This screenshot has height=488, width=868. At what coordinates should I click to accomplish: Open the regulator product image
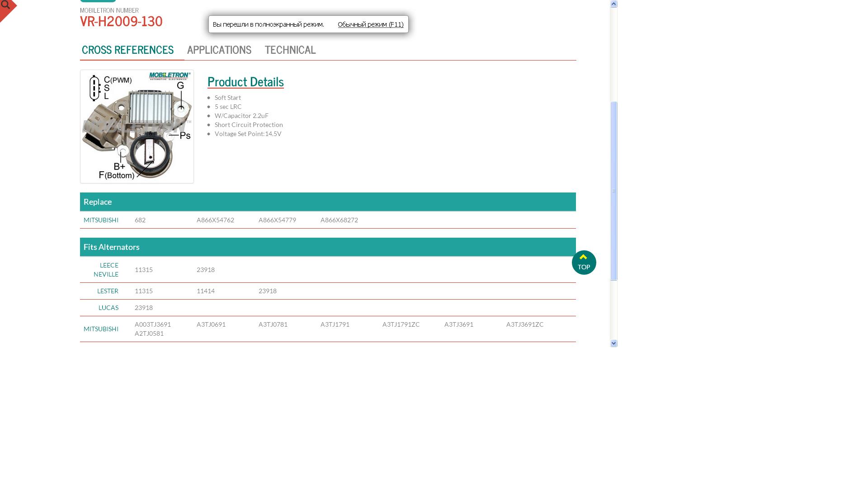click(x=137, y=127)
